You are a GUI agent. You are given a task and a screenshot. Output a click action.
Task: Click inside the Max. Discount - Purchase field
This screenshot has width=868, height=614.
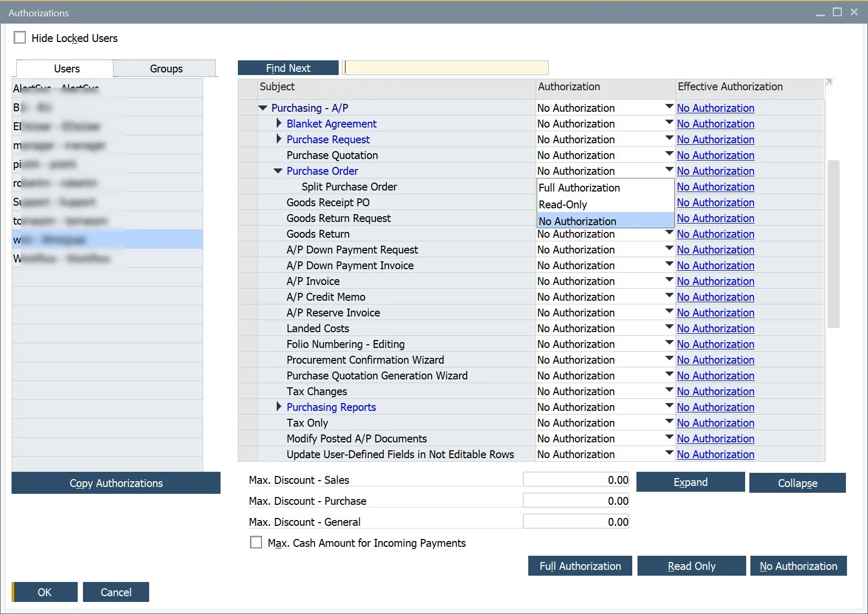pos(575,500)
